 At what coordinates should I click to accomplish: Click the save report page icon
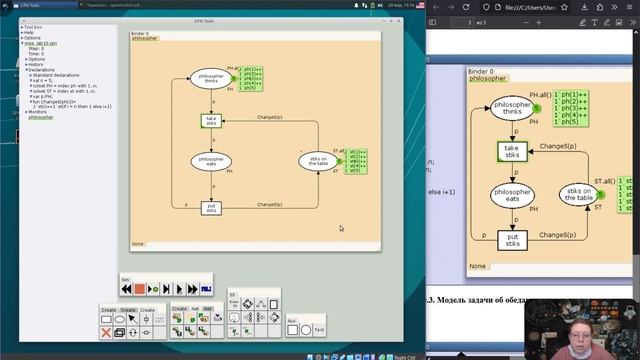click(x=274, y=304)
